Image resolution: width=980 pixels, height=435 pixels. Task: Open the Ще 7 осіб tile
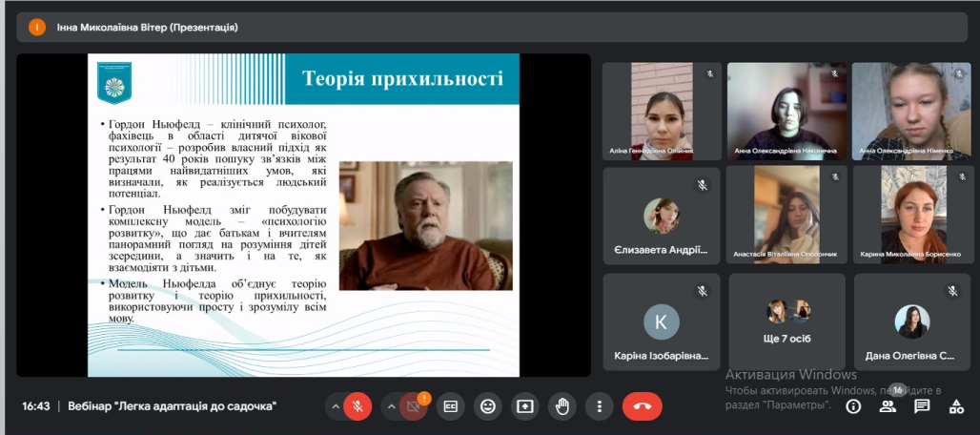click(786, 321)
